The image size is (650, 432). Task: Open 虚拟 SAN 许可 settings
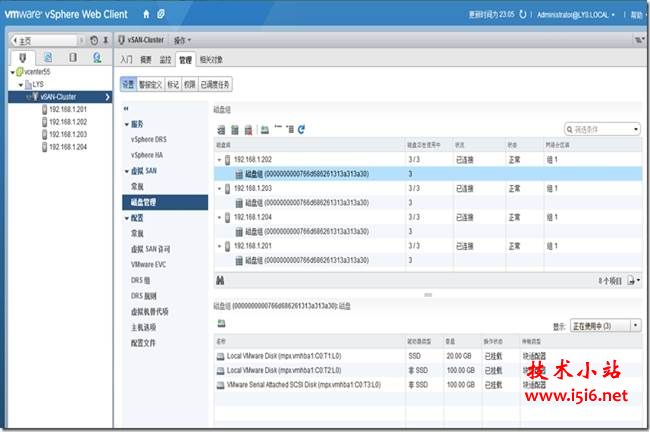tap(150, 249)
